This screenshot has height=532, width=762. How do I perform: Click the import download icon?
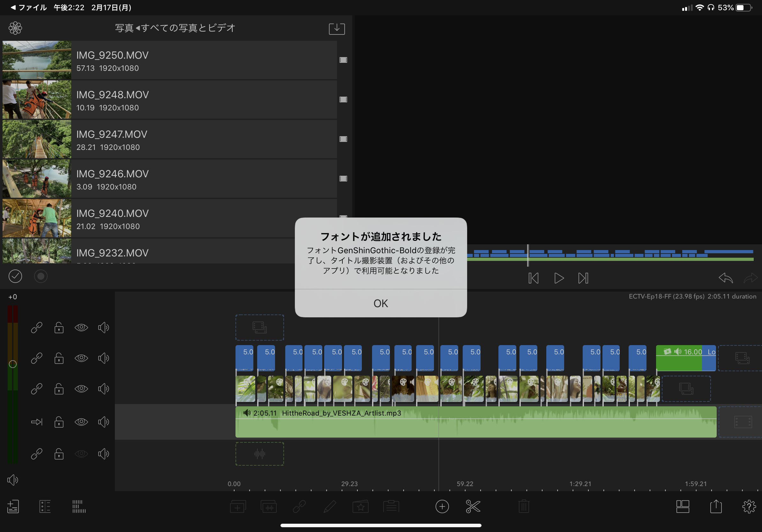[337, 28]
